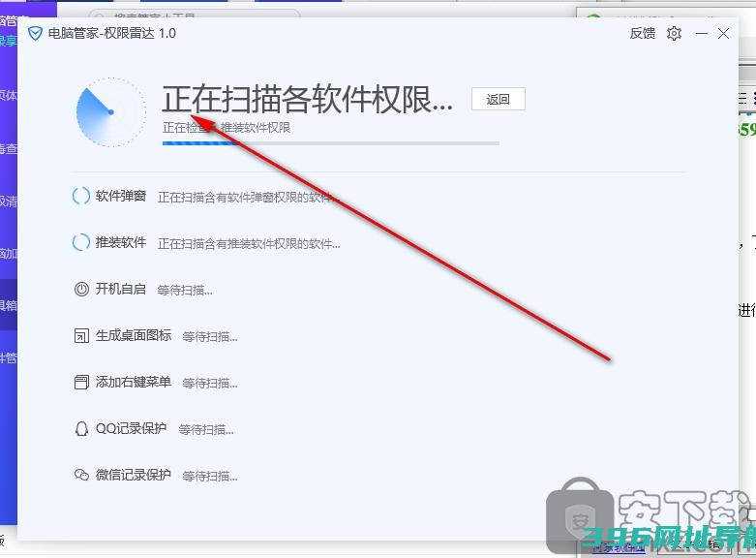
Task: Click 正在扫描含有软件弹窗权限的软件 status text
Action: coord(249,198)
